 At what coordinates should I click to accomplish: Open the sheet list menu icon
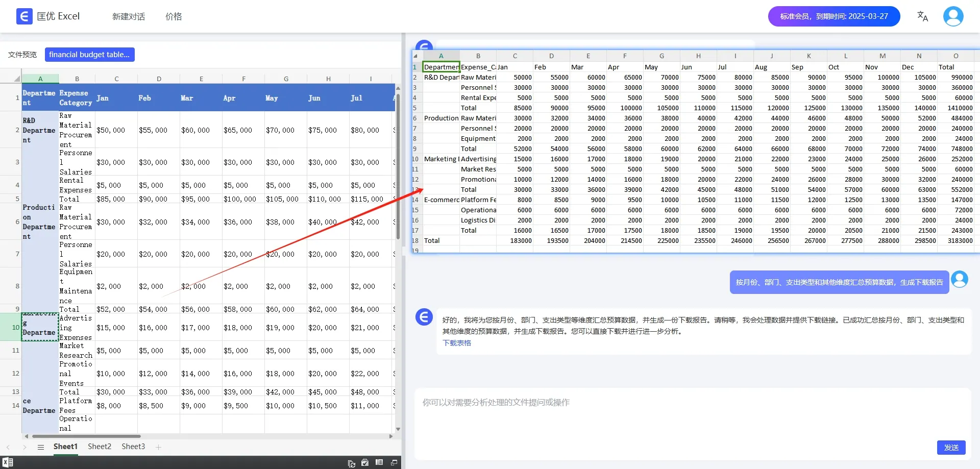tap(41, 447)
